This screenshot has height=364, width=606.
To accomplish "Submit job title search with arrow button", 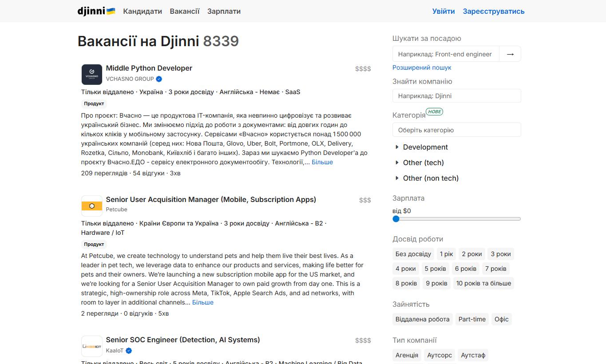I will pos(510,54).
